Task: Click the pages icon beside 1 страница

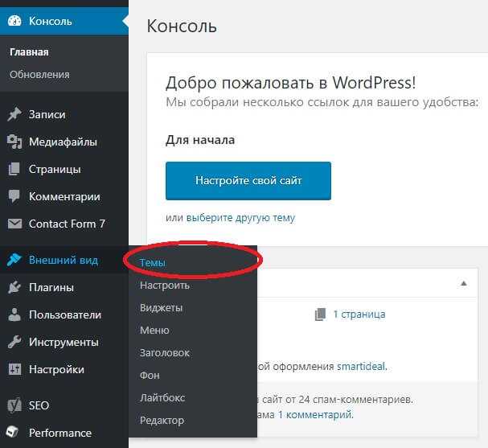Action: [320, 314]
